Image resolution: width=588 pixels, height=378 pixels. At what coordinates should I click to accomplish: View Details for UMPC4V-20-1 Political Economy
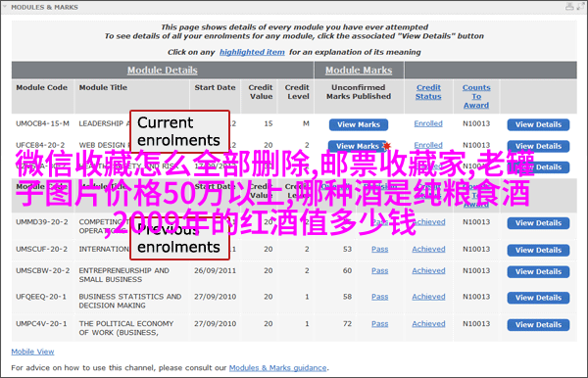click(x=538, y=325)
